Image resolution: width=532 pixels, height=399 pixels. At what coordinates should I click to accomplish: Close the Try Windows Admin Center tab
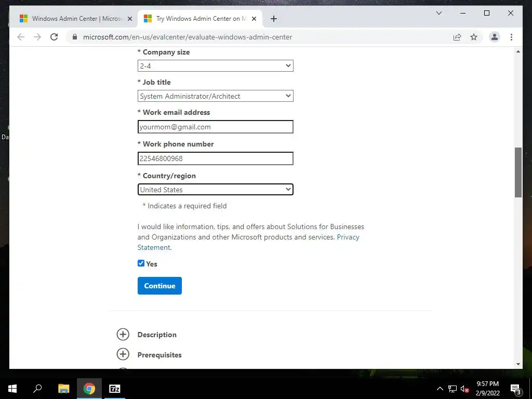click(254, 19)
